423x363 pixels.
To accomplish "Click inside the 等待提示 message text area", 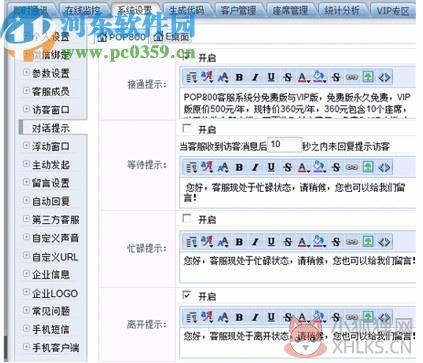I will point(298,193).
